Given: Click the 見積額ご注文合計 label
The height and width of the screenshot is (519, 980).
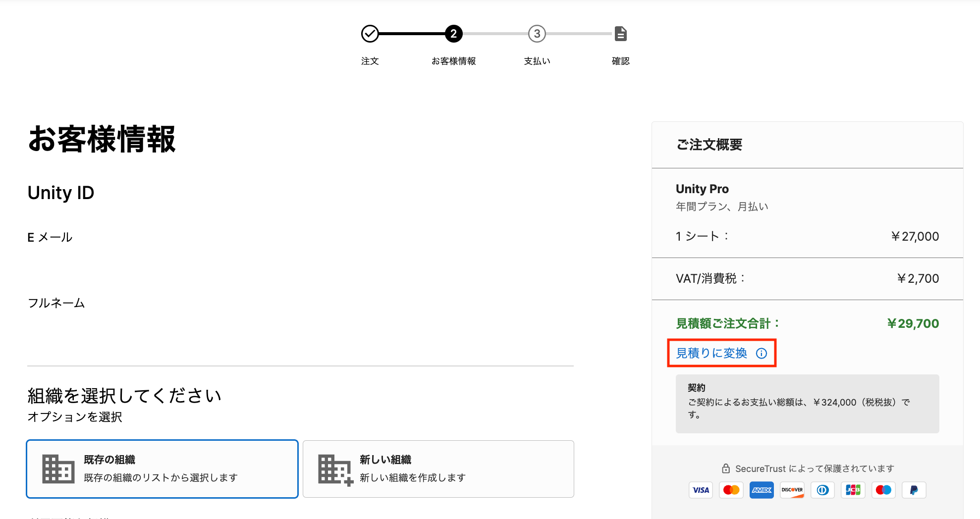Looking at the screenshot, I should 728,323.
